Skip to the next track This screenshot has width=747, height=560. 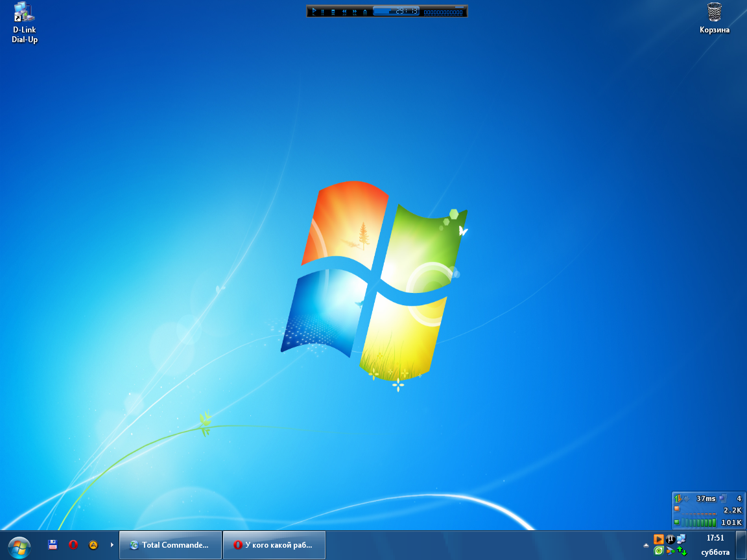(355, 11)
